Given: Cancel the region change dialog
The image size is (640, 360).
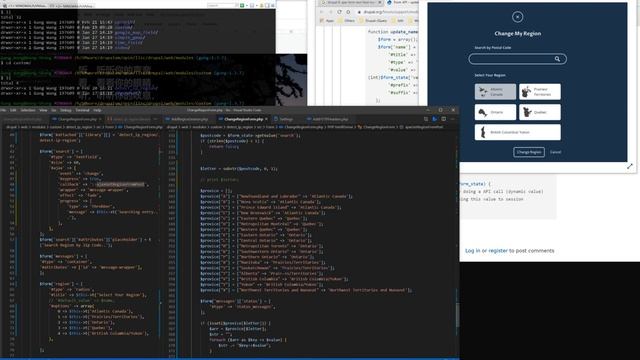Looking at the screenshot, I should tap(555, 152).
